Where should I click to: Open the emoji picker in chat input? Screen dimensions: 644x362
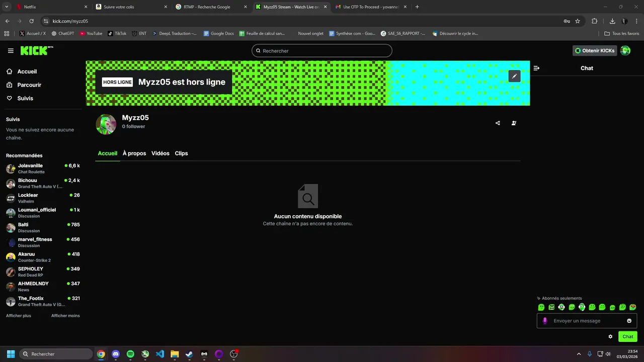pyautogui.click(x=629, y=321)
